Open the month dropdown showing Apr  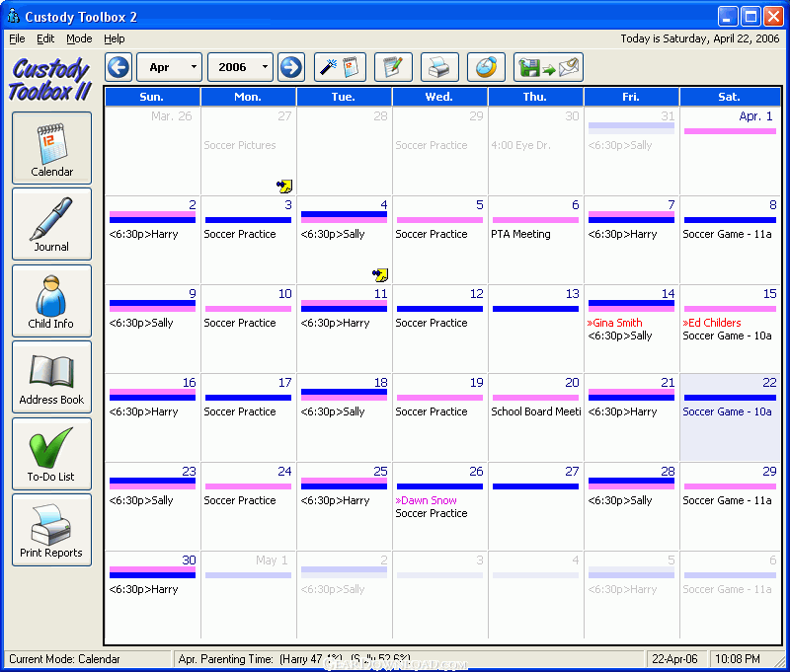tap(169, 67)
